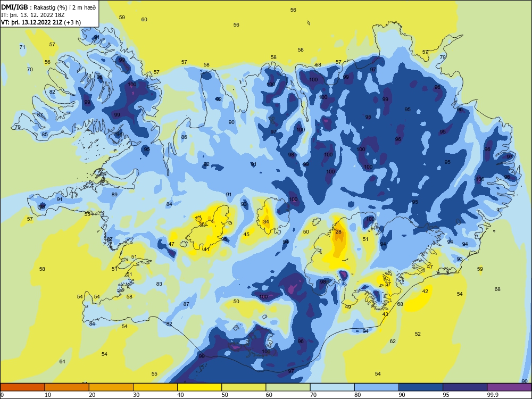Screen dimensions: 532x399
Task: Click the map value '89'
Action: point(114,195)
